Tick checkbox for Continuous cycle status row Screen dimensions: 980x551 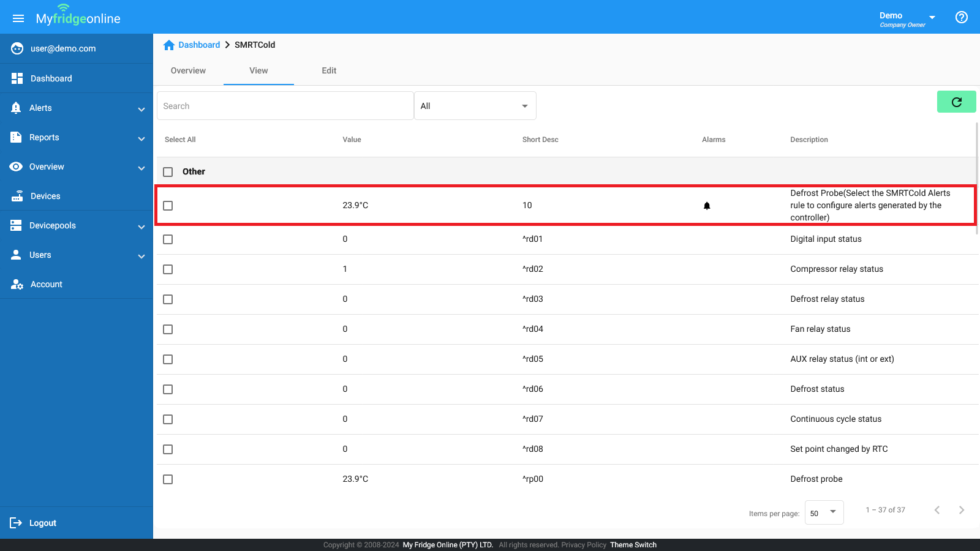[x=168, y=419]
